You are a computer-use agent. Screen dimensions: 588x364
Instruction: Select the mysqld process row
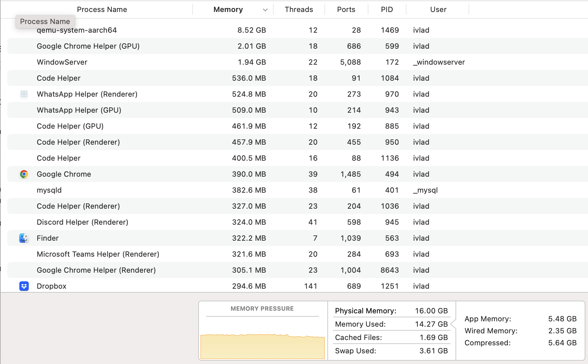coord(298,190)
